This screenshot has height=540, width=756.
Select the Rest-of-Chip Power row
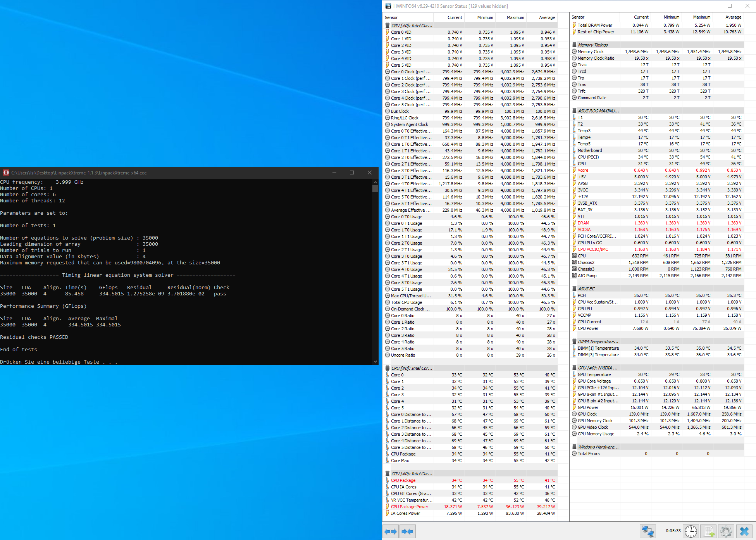pyautogui.click(x=657, y=32)
